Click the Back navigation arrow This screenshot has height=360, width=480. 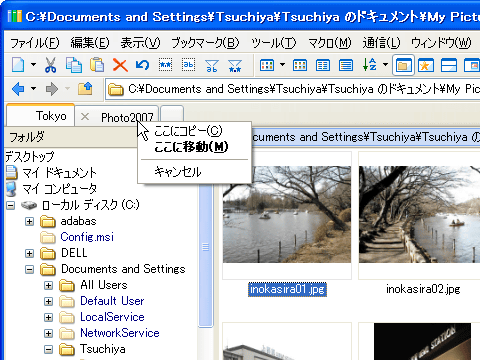18,89
